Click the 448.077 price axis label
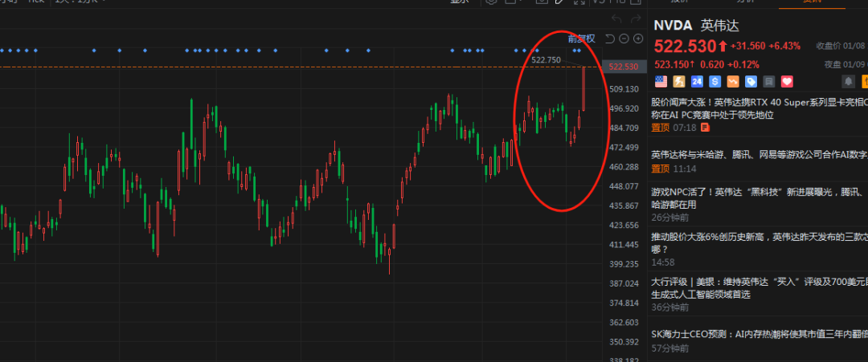The width and height of the screenshot is (868, 362). point(624,186)
